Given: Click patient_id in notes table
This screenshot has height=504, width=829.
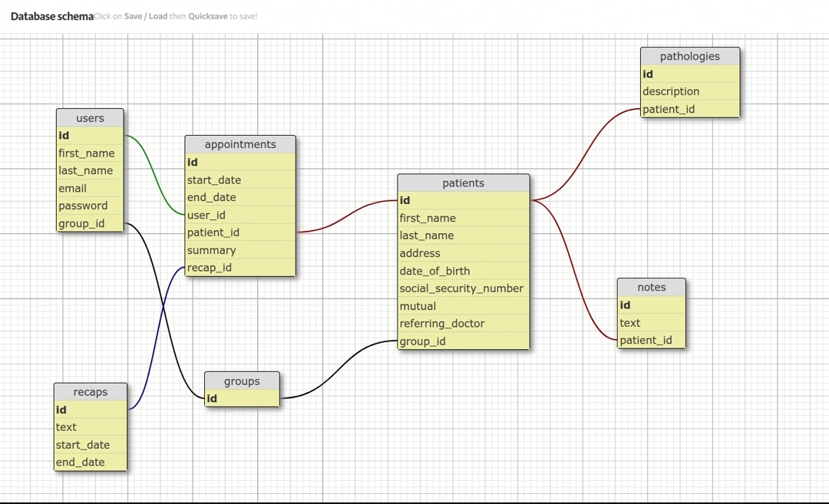Looking at the screenshot, I should 652,341.
